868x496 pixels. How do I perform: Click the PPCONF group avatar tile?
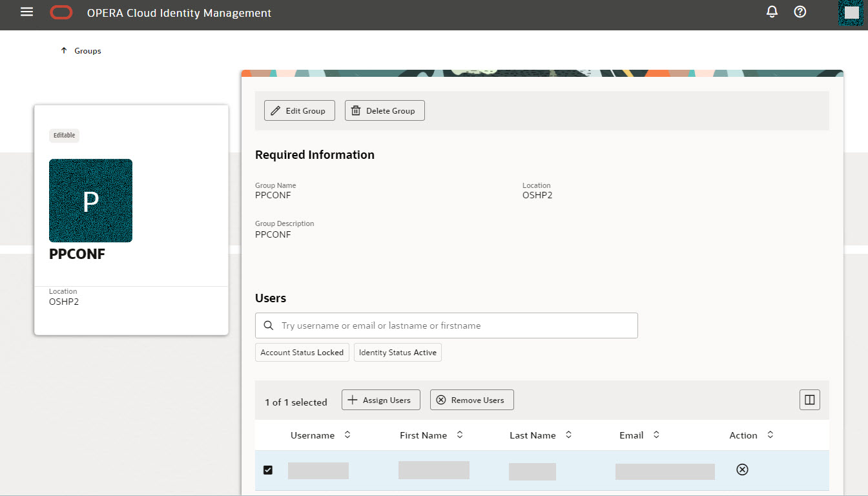[90, 200]
